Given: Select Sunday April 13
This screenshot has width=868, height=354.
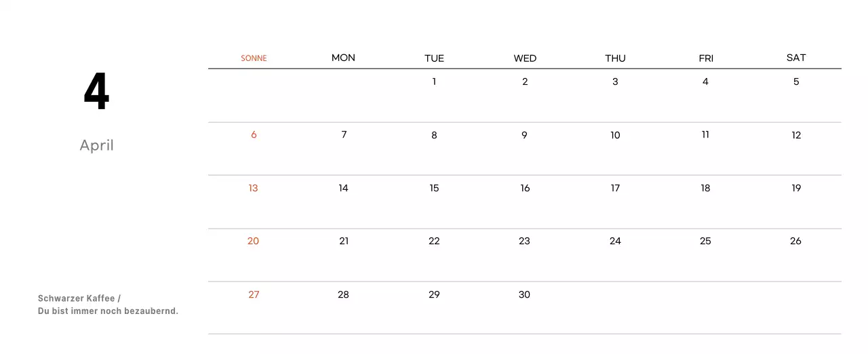Looking at the screenshot, I should pos(253,189).
